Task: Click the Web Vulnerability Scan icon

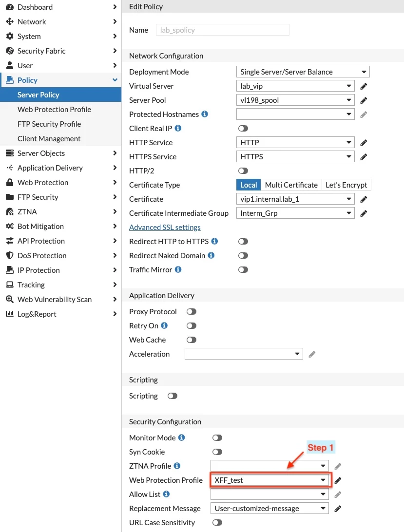Action: coord(10,299)
